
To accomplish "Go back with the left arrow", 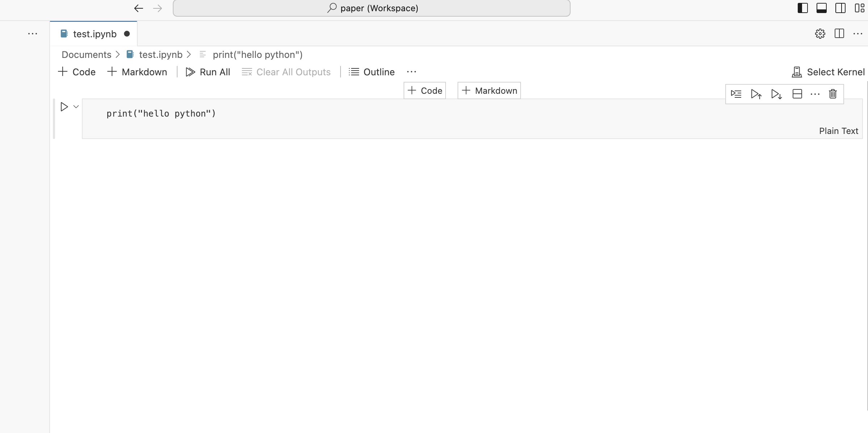I will (138, 8).
